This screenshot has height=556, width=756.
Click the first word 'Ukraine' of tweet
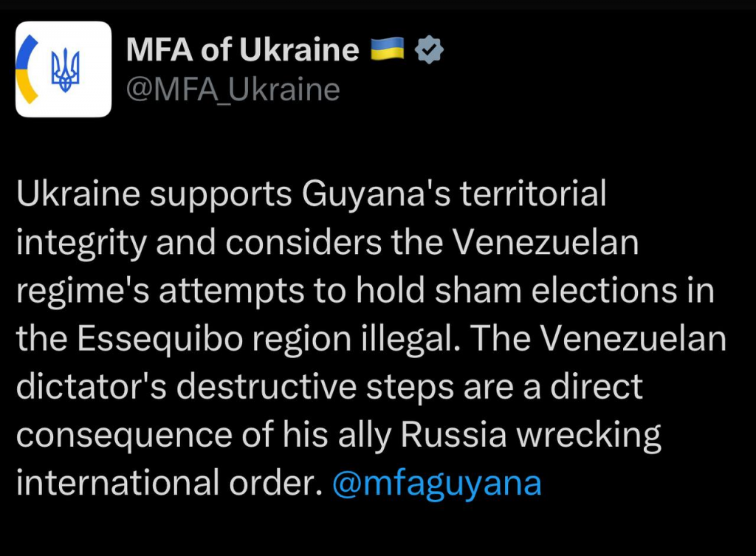coord(78,193)
